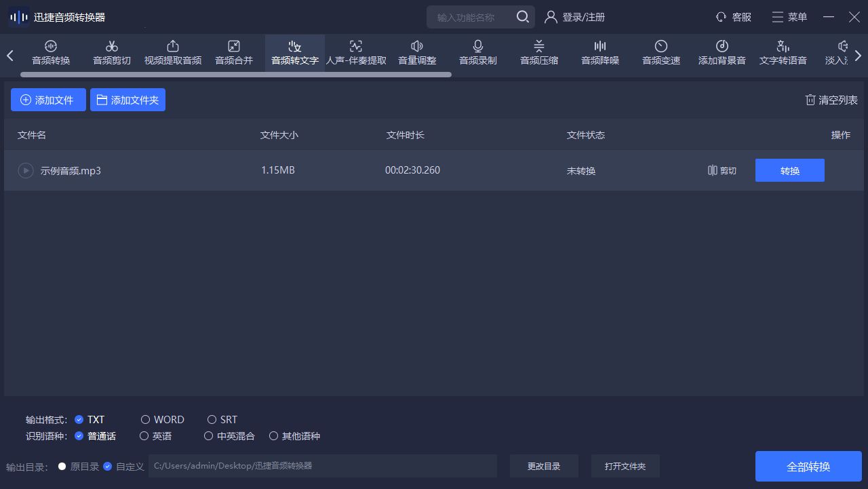Select 原目录 output directory option
Image resolution: width=868 pixels, height=489 pixels.
tap(79, 467)
